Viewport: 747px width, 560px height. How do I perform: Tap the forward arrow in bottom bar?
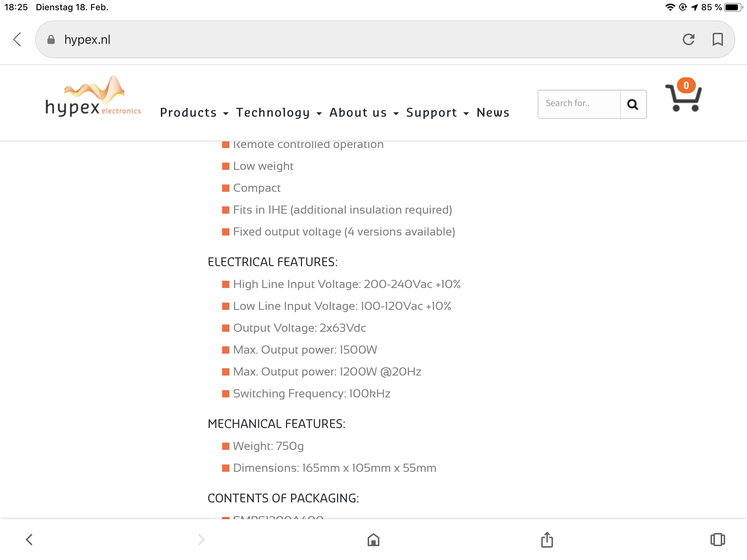pyautogui.click(x=201, y=540)
